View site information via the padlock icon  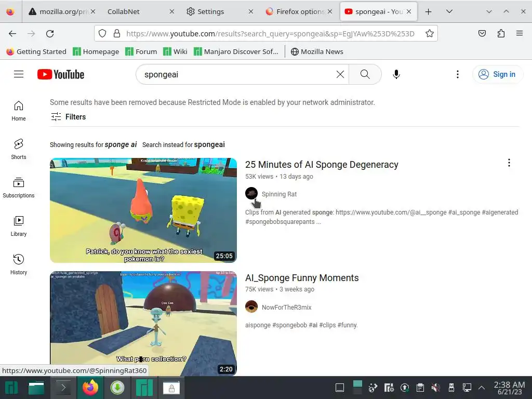pyautogui.click(x=117, y=33)
